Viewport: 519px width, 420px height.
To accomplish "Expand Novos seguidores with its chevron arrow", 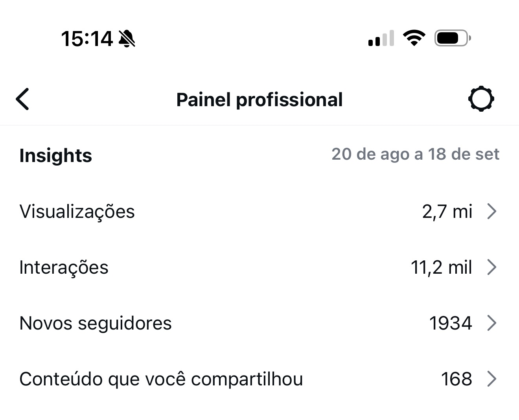I will pos(491,323).
